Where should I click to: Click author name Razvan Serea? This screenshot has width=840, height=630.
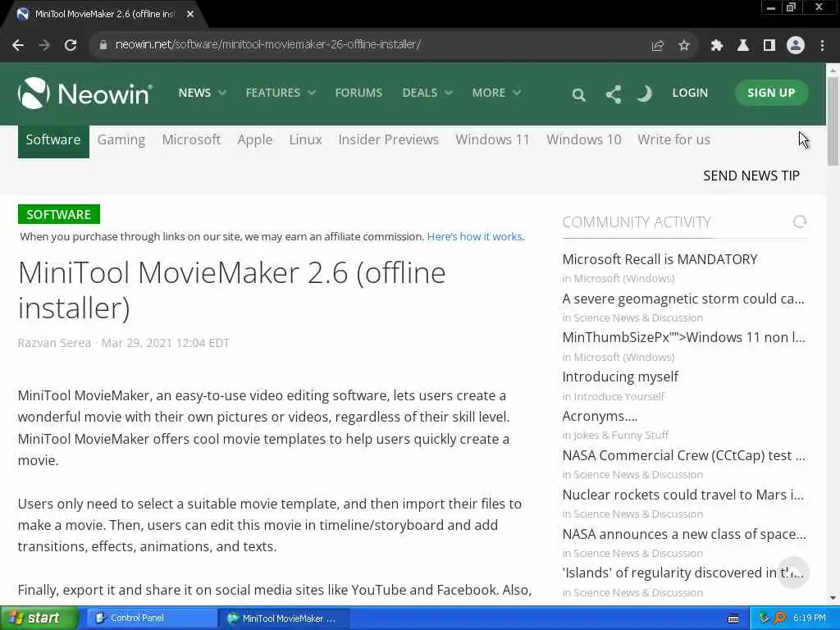(x=54, y=343)
